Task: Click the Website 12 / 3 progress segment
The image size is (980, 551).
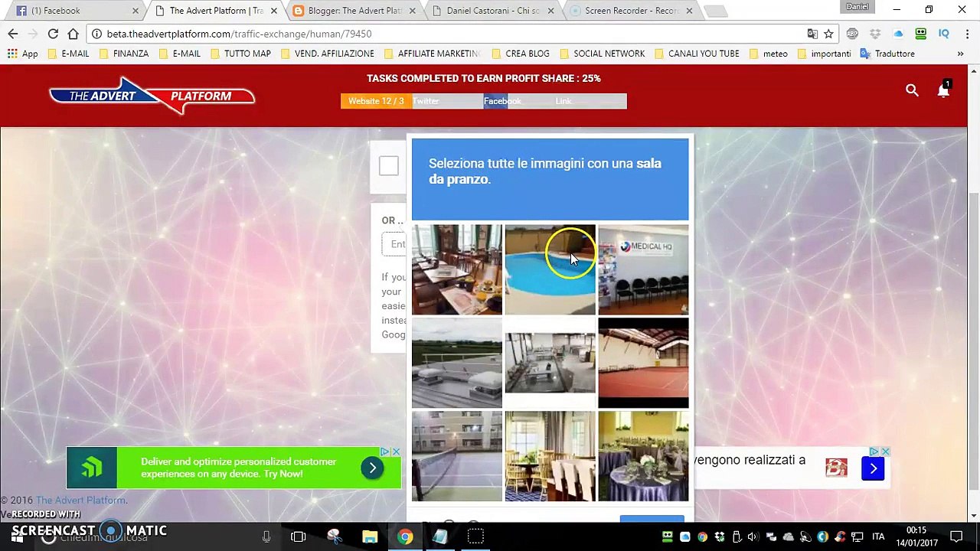Action: tap(376, 101)
